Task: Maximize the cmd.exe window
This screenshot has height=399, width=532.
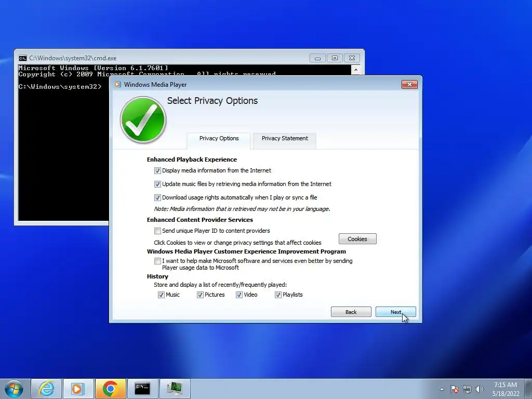Action: tap(335, 58)
